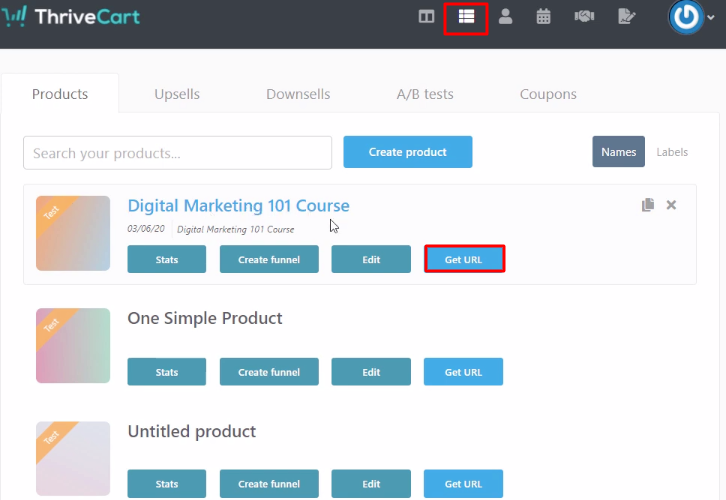The image size is (726, 500).
Task: Click Create funnel for One Simple Product
Action: pyautogui.click(x=269, y=372)
